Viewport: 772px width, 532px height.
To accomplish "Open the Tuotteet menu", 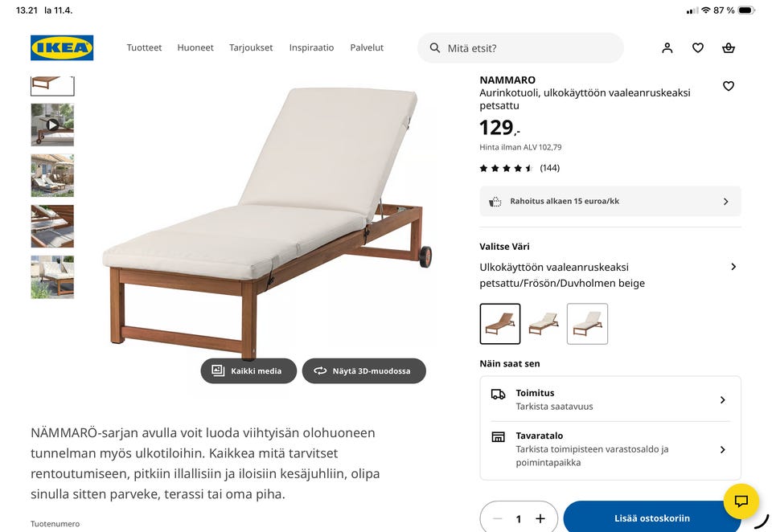I will 144,47.
